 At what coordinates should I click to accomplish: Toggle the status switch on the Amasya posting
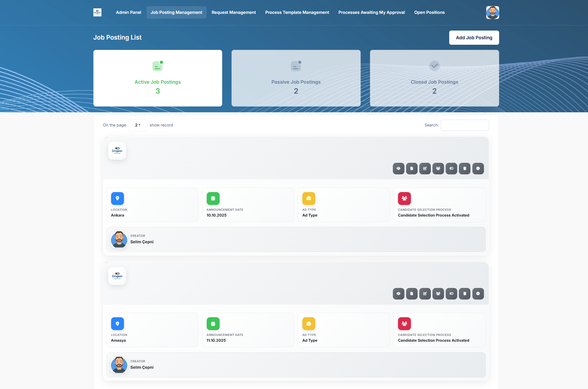pos(451,293)
